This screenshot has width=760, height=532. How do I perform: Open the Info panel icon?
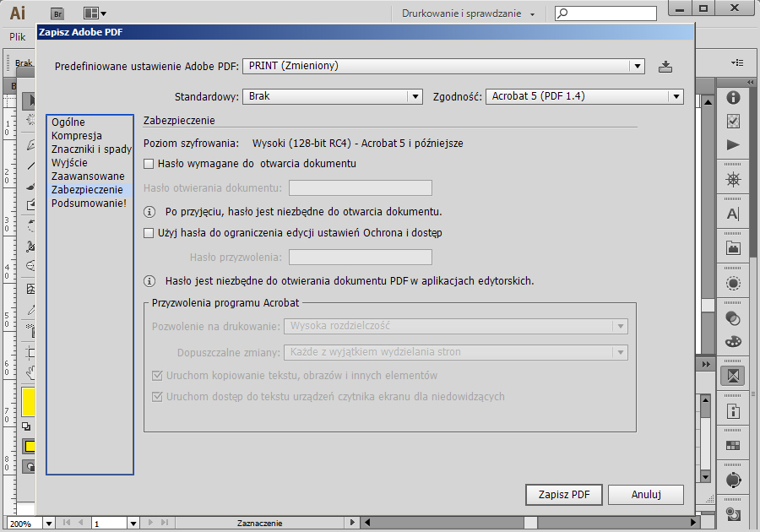pyautogui.click(x=733, y=97)
